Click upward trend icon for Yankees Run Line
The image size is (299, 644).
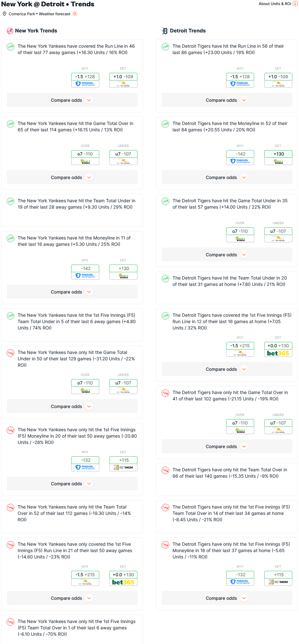coord(10,47)
